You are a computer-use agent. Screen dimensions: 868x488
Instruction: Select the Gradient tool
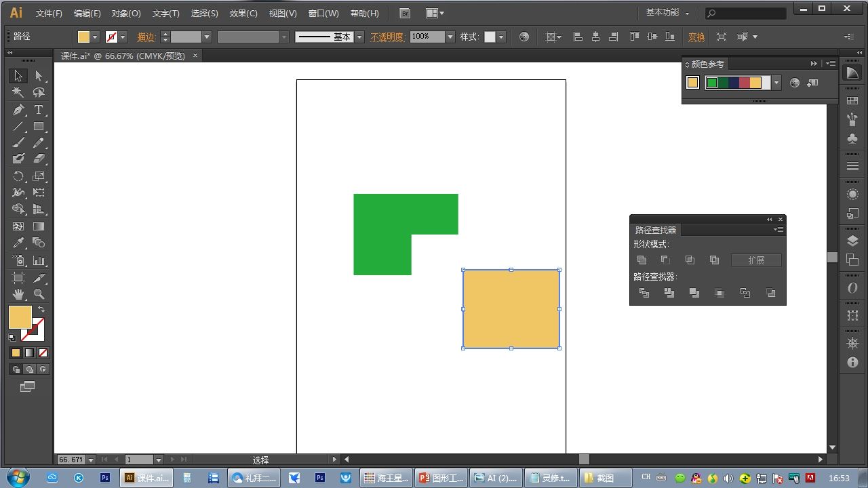(39, 226)
